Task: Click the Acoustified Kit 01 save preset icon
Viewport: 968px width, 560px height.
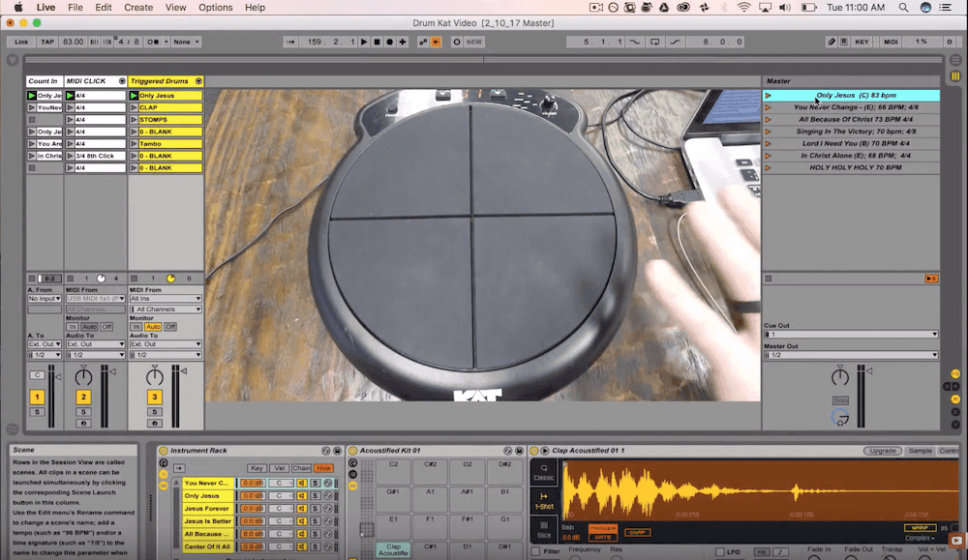Action: [519, 451]
